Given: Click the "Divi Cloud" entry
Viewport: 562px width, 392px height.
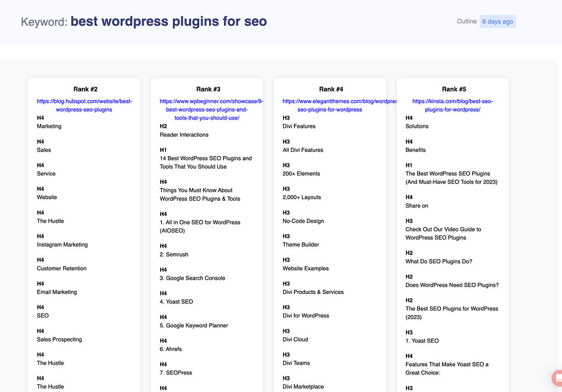Looking at the screenshot, I should 295,339.
